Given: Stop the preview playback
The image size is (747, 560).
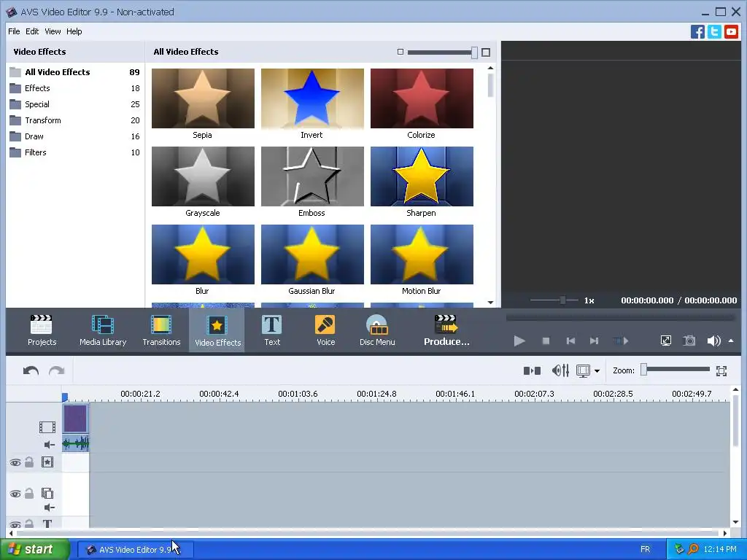Looking at the screenshot, I should (x=546, y=341).
